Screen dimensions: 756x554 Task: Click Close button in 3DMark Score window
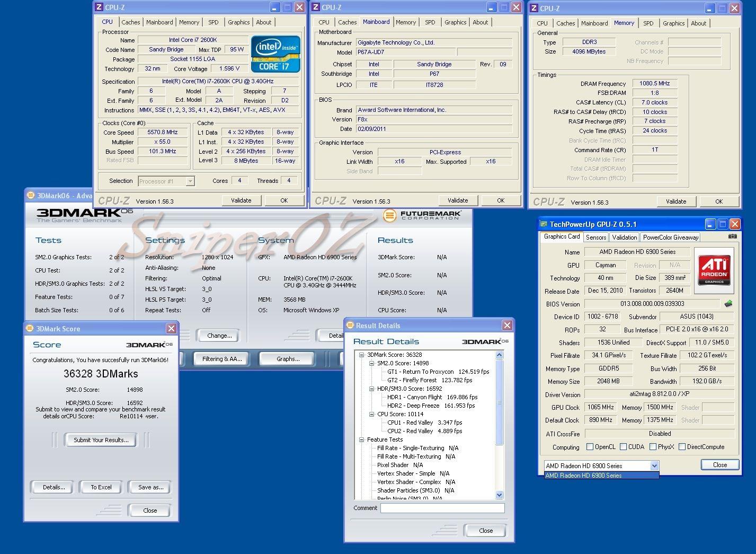pos(150,511)
